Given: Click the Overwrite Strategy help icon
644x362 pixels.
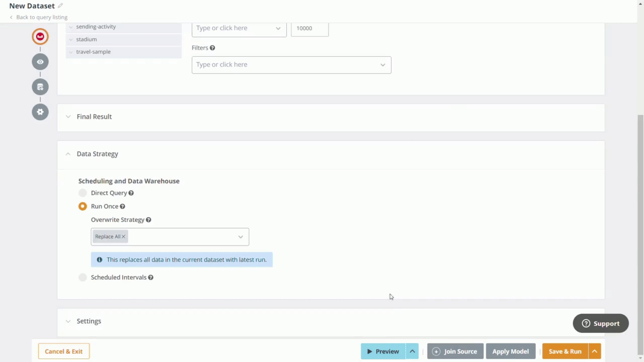Looking at the screenshot, I should tap(148, 220).
